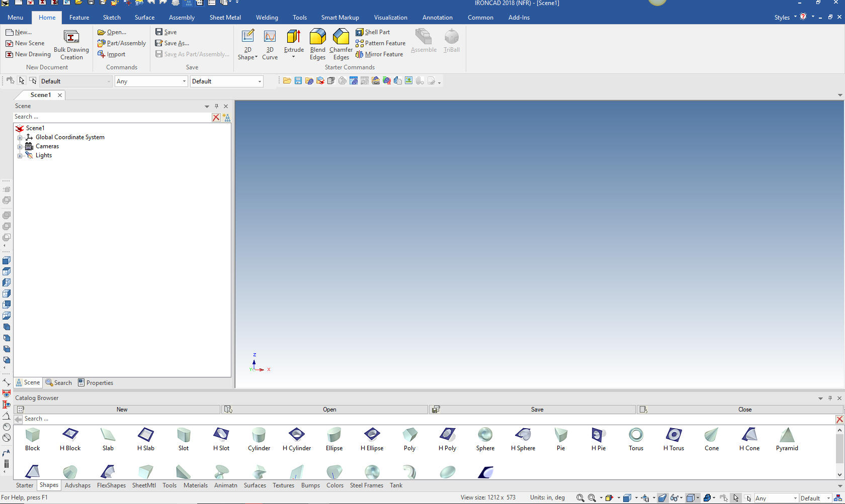The image size is (845, 504).
Task: Open the Default configuration dropdown beside Any
Action: tap(260, 81)
